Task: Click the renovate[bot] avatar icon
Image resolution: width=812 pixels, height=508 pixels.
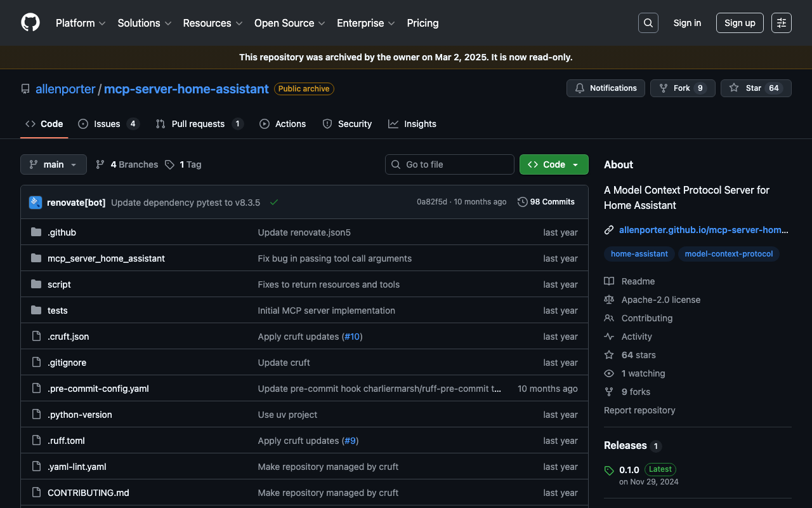Action: pyautogui.click(x=36, y=203)
